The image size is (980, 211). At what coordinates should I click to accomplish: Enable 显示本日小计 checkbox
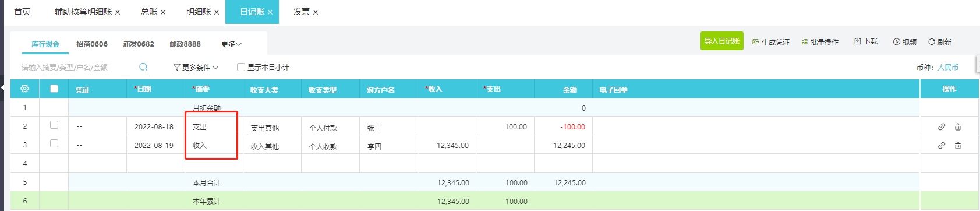pos(240,67)
